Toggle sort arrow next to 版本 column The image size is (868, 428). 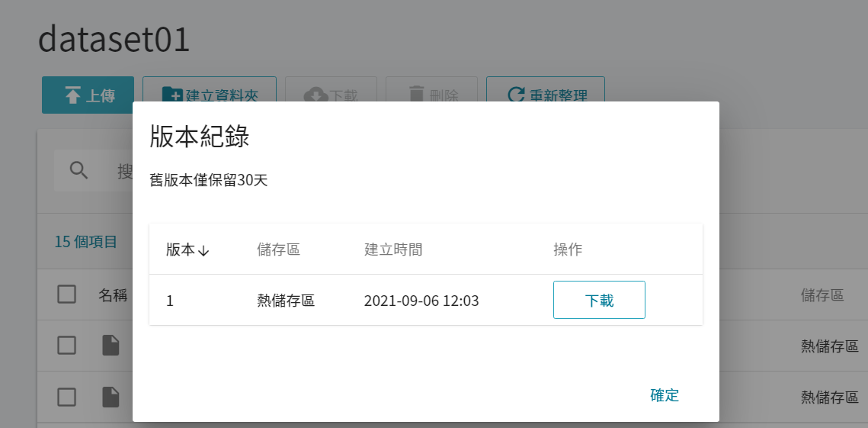click(x=203, y=250)
